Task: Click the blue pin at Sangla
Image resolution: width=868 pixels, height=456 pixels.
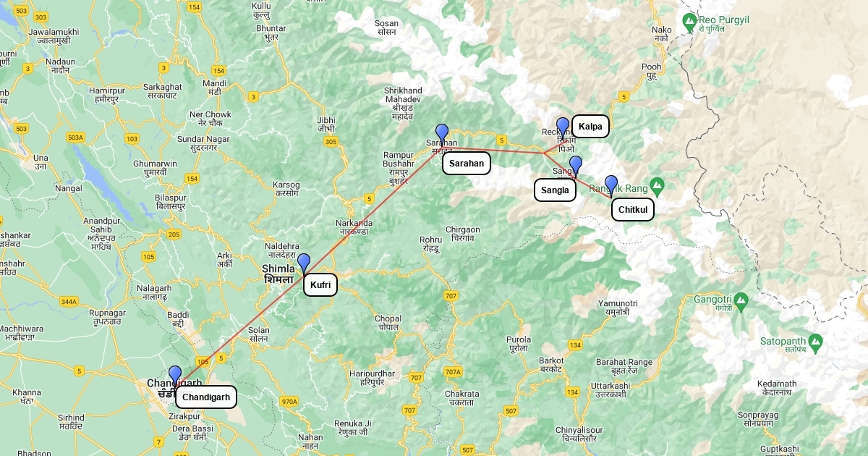Action: [576, 166]
